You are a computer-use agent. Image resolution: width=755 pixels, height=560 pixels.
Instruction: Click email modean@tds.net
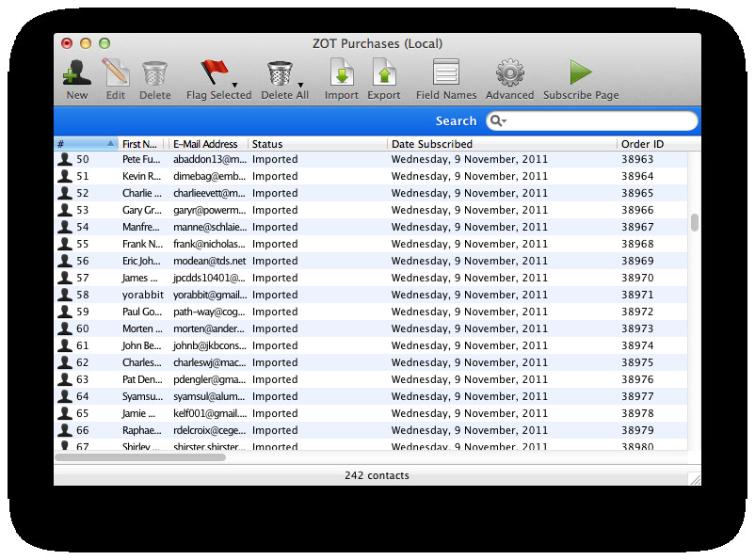209,261
